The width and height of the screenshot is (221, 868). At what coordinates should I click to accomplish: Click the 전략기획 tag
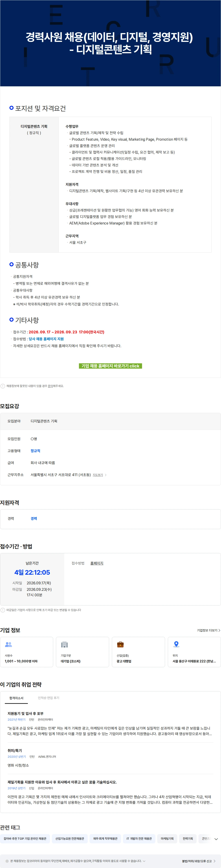(188, 838)
